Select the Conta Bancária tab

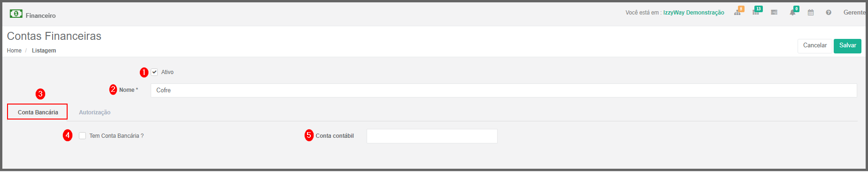tap(38, 112)
